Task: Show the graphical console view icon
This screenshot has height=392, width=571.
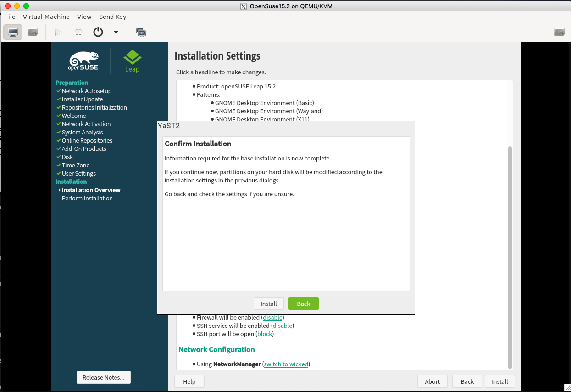Action: click(13, 32)
